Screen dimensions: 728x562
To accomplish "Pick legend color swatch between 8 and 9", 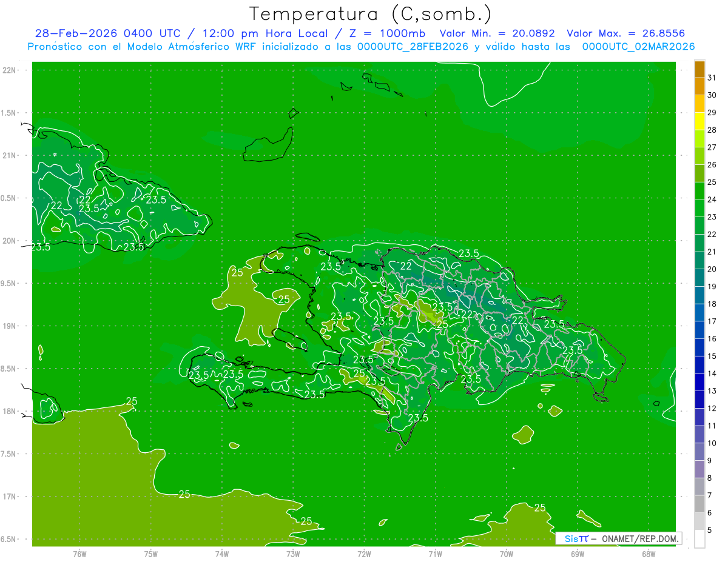I will click(699, 469).
